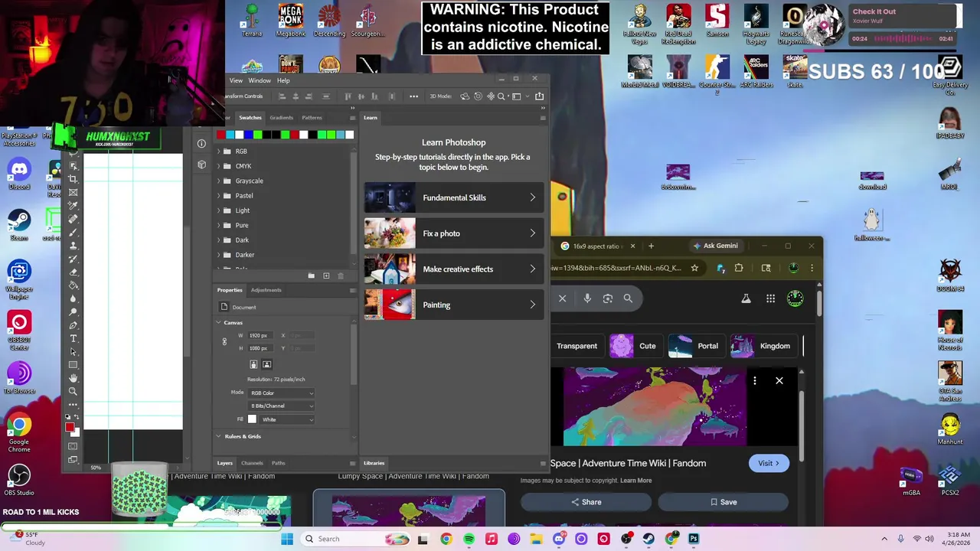
Task: Switch to the Patterns tab
Action: click(x=312, y=118)
